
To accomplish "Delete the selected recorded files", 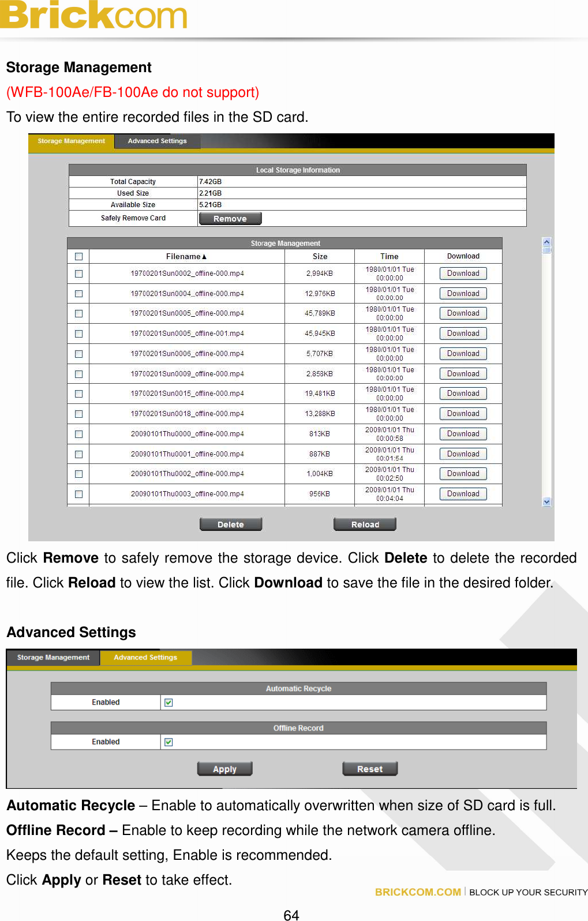I will tap(231, 524).
